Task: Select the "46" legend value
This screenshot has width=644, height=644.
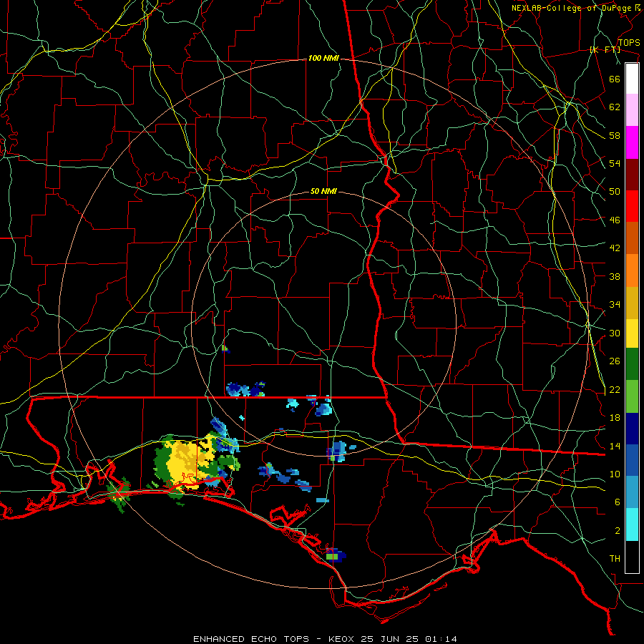Action: click(x=615, y=220)
